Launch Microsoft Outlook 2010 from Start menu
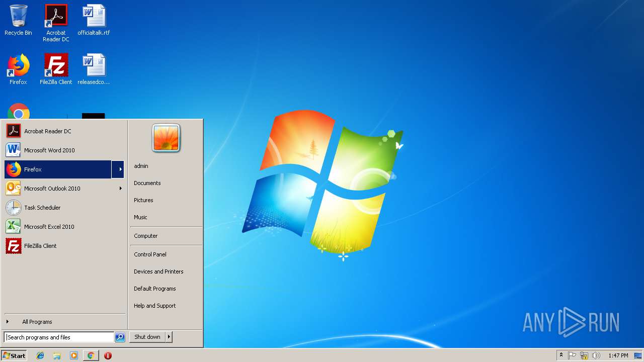Image resolution: width=644 pixels, height=362 pixels. click(x=59, y=189)
